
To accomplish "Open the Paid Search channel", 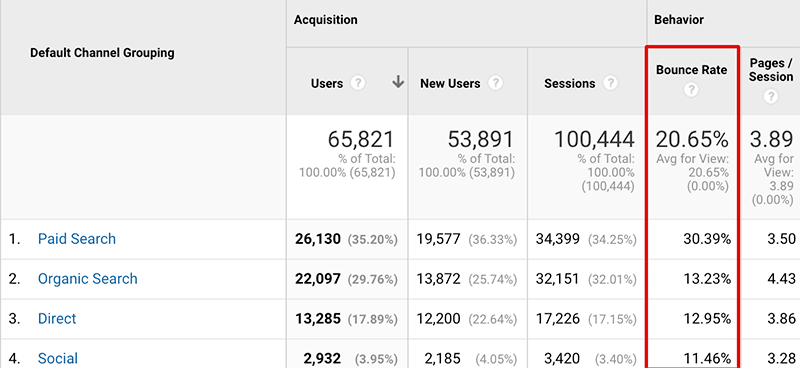I will click(x=77, y=239).
